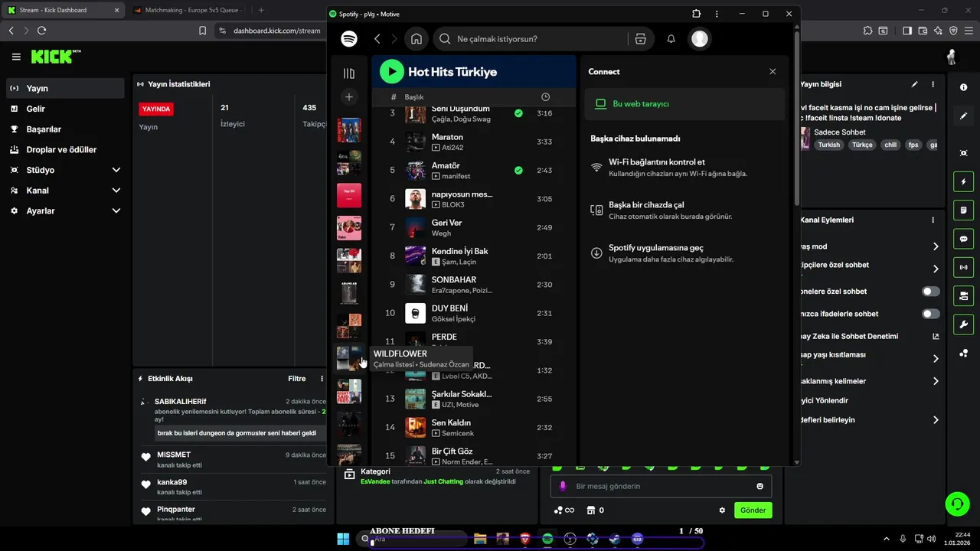Toggle subscribers-only chat switch
Viewport: 980px width, 551px height.
coord(931,292)
